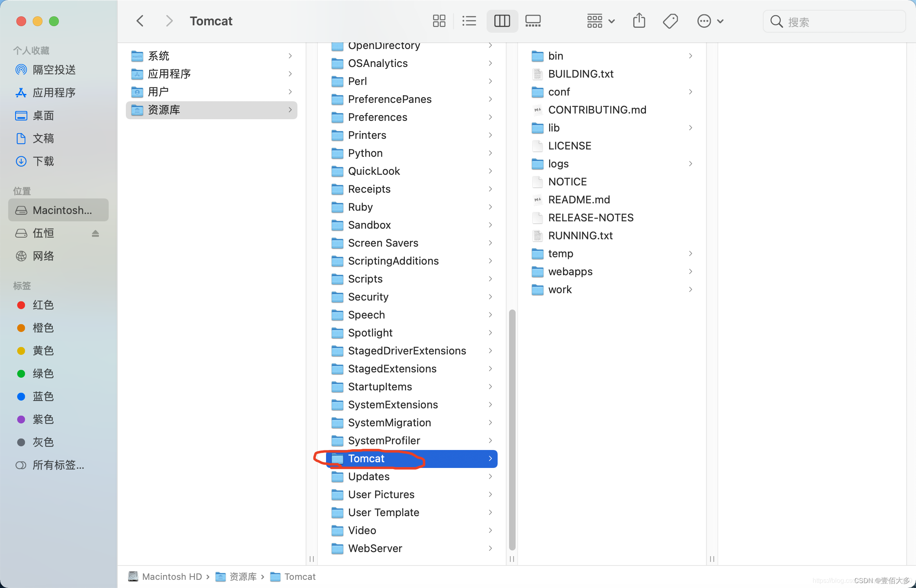916x588 pixels.
Task: Click the Share toolbar icon
Action: (639, 21)
